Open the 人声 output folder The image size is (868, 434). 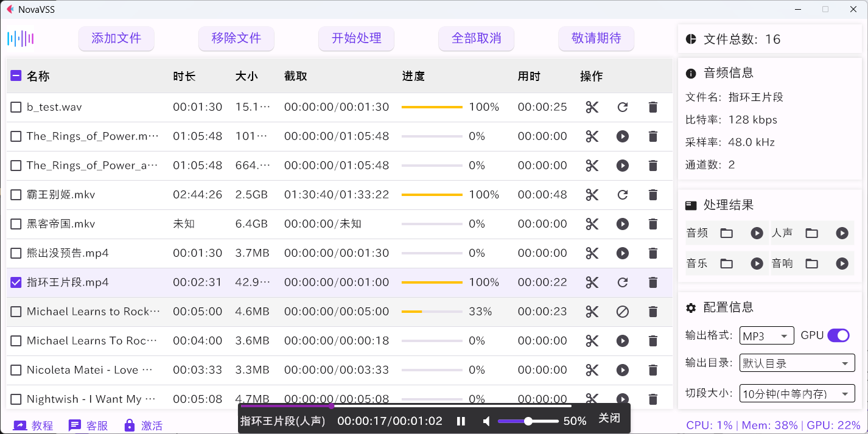pyautogui.click(x=811, y=233)
